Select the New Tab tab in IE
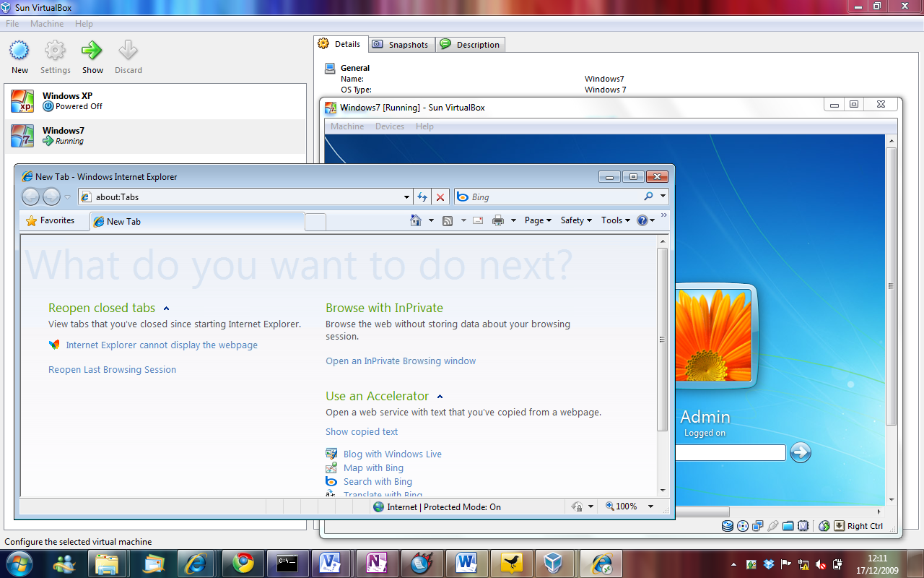 pos(196,222)
